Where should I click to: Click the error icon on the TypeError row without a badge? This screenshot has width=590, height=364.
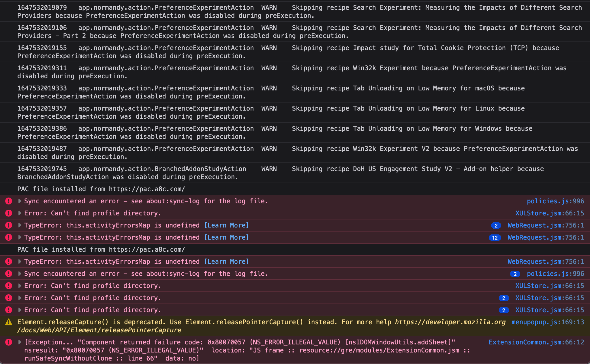9,261
